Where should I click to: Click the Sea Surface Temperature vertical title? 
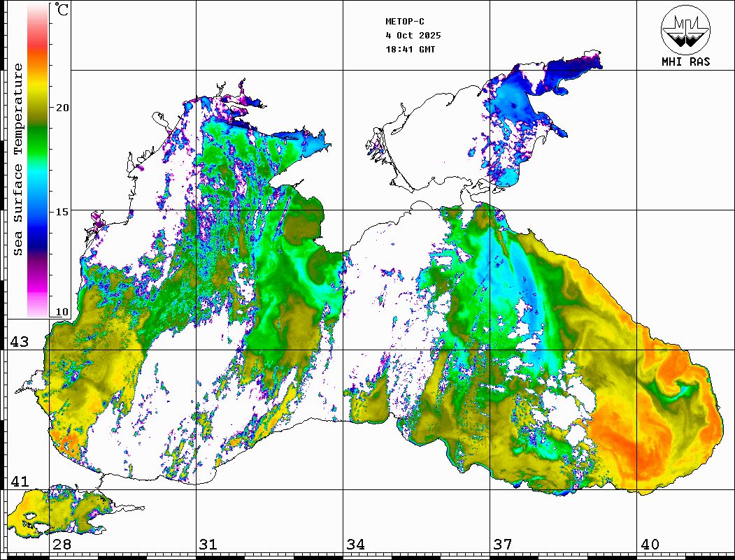18,159
